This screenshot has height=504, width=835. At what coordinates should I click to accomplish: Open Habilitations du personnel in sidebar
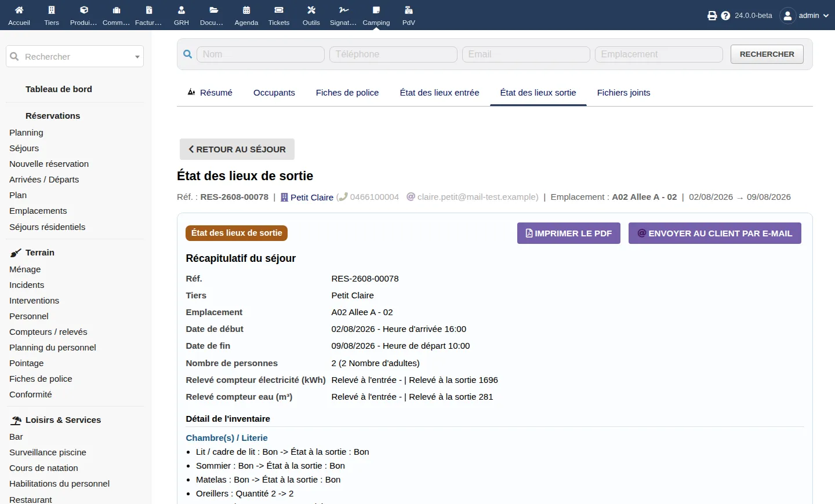pyautogui.click(x=59, y=484)
